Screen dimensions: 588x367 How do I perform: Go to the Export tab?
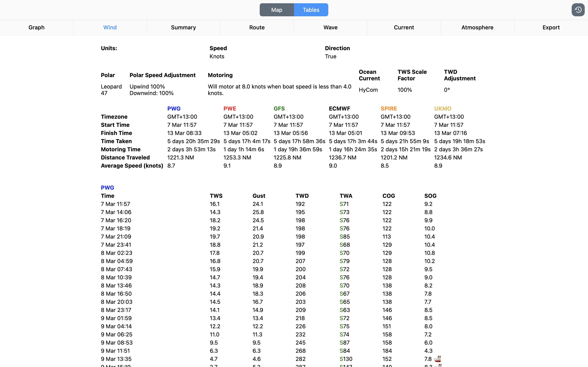point(551,27)
